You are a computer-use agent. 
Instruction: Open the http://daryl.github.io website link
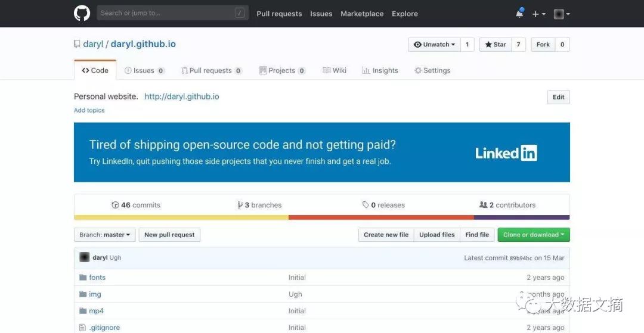click(181, 97)
